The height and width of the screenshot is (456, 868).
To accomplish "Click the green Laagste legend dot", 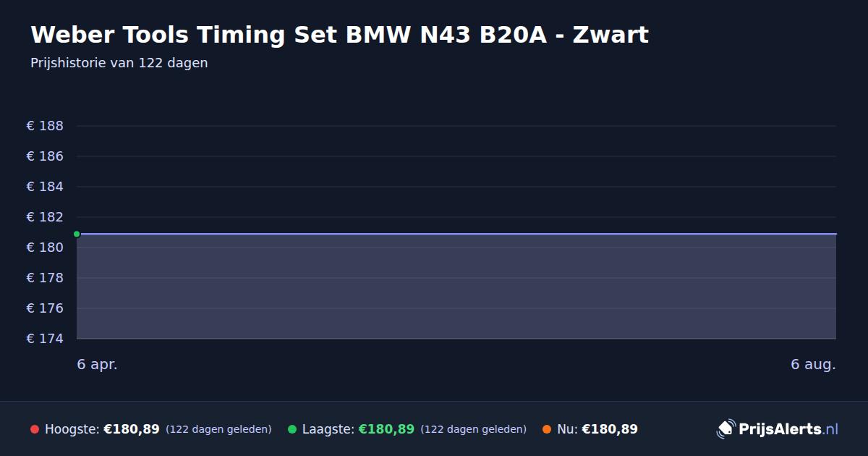I will click(x=292, y=429).
